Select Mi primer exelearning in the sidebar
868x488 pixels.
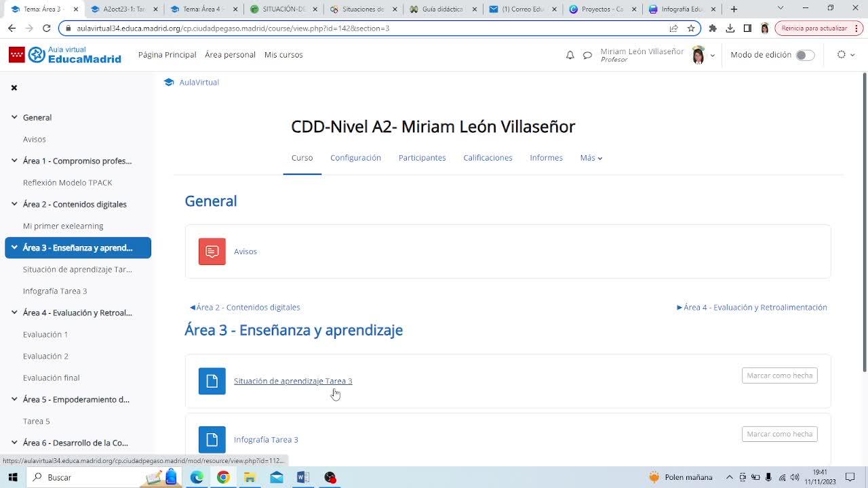[63, 226]
